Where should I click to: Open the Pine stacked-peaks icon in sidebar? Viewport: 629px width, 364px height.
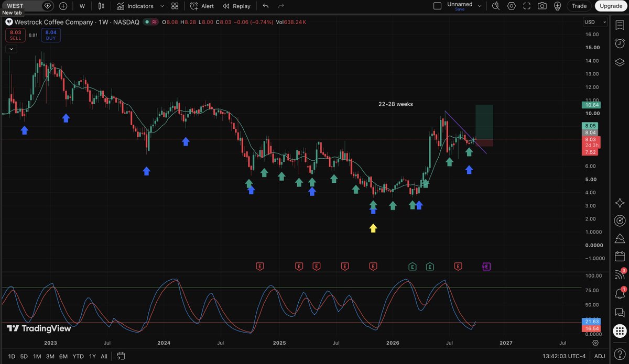coord(619,238)
